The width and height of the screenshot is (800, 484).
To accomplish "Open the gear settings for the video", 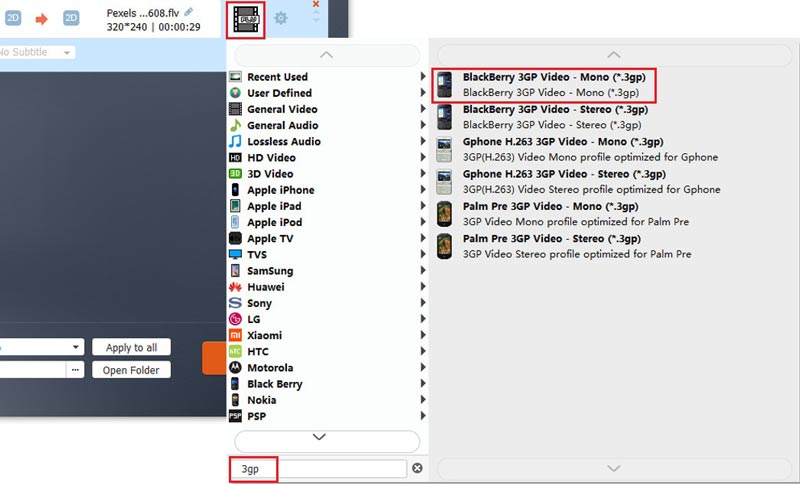I will click(x=281, y=18).
